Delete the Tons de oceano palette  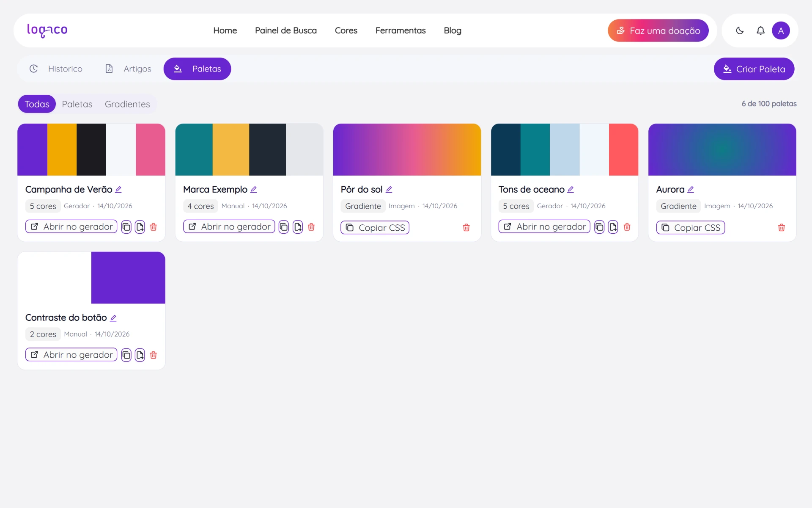(627, 227)
